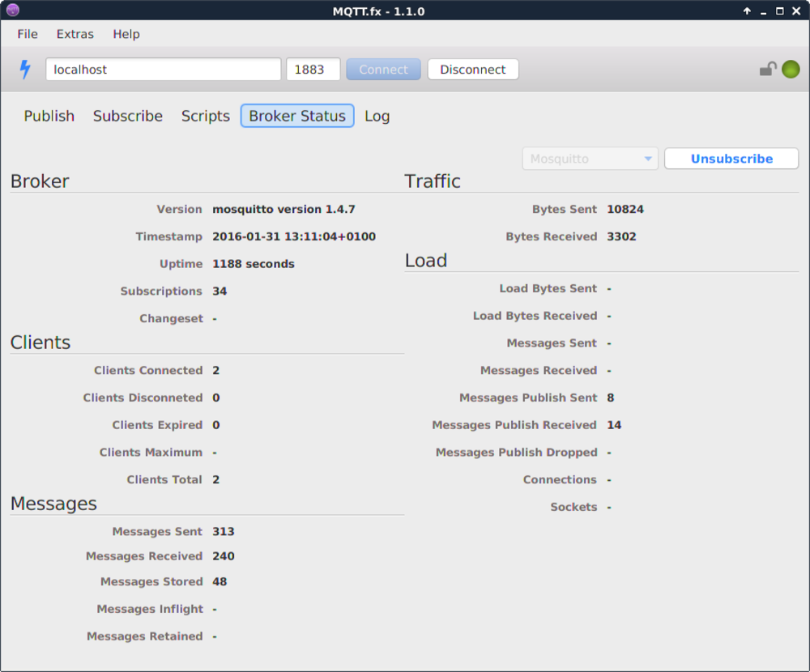Viewport: 810px width, 672px height.
Task: Click the localhost broker address field
Action: coord(163,70)
